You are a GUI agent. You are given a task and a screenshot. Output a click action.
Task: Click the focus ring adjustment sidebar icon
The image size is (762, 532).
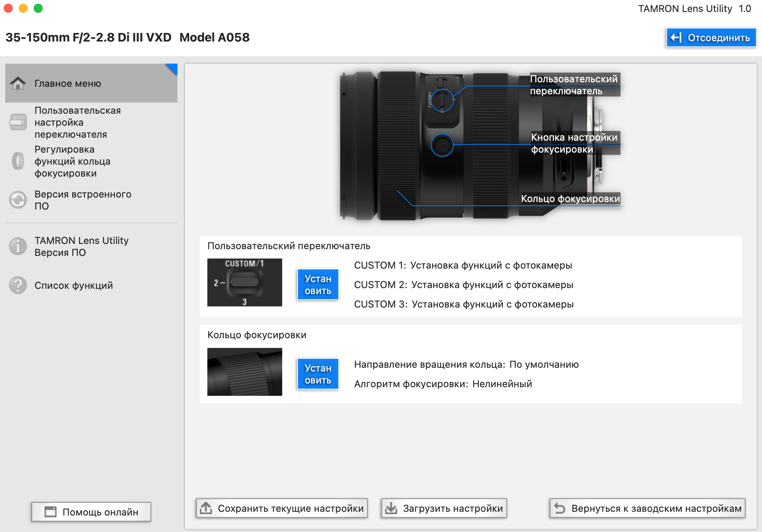pyautogui.click(x=18, y=161)
